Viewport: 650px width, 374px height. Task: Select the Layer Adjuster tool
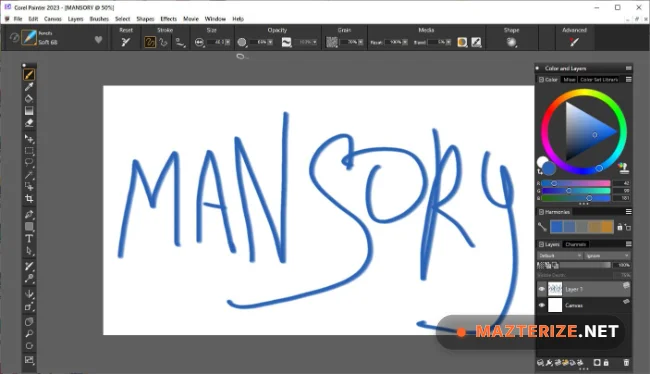pos(29,139)
